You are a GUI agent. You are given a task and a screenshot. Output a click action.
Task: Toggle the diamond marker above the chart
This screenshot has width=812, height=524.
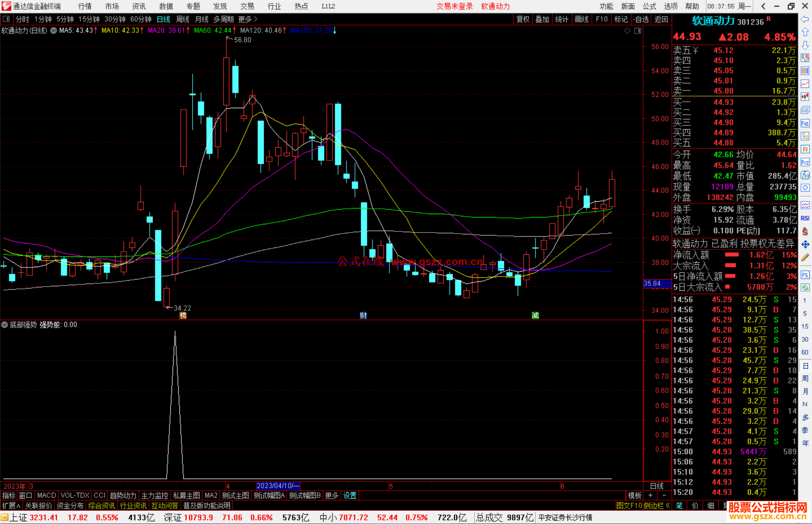pyautogui.click(x=627, y=31)
